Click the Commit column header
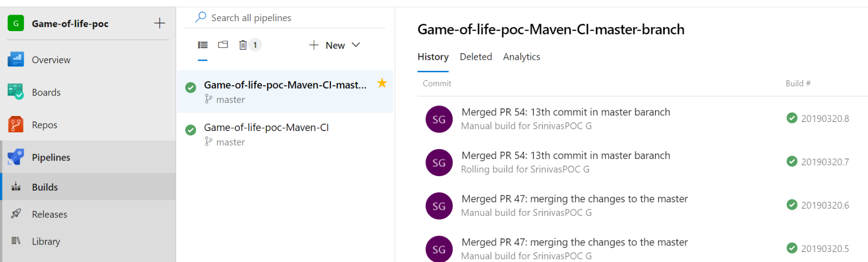This screenshot has height=262, width=868. pos(437,83)
